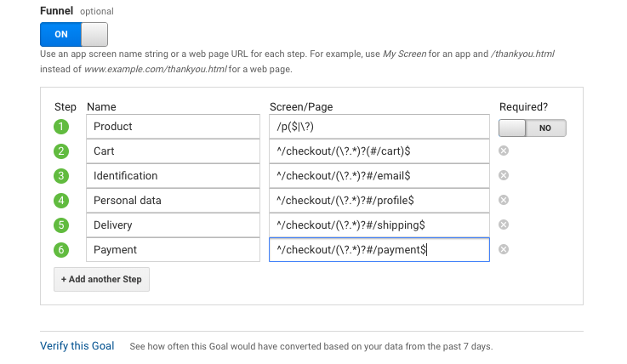Delete the Identification step using its X icon
This screenshot has height=364, width=627.
pos(503,176)
